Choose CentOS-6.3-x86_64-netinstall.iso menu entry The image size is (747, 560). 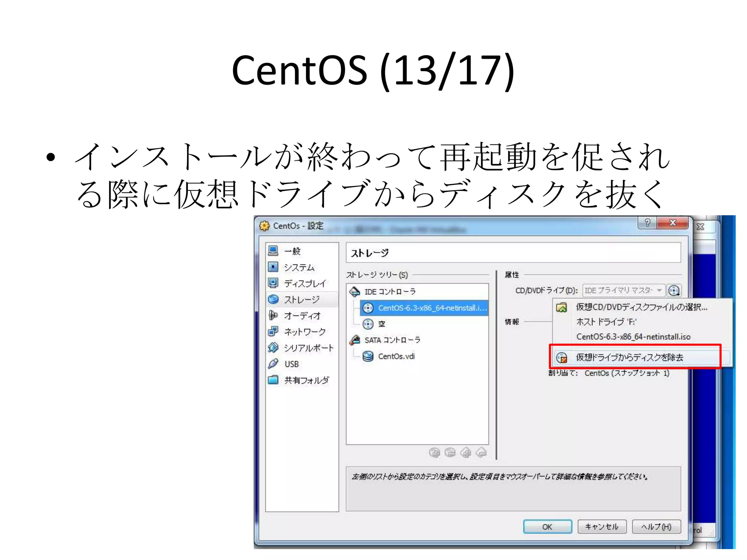(642, 337)
